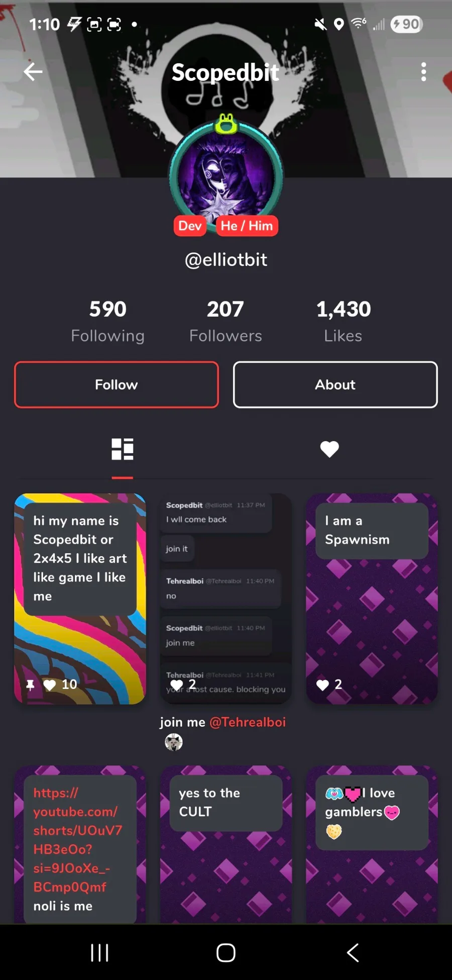Open the yes to the CULT post
Viewport: 452px width, 980px height.
226,844
